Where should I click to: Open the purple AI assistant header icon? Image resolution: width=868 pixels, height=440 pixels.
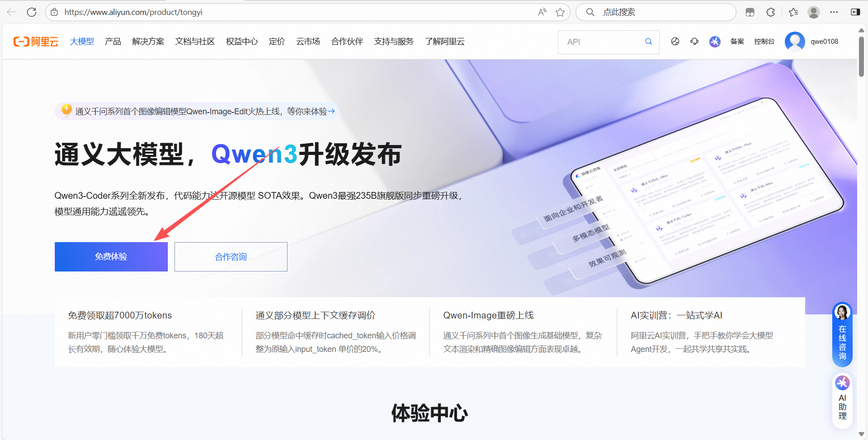click(715, 42)
